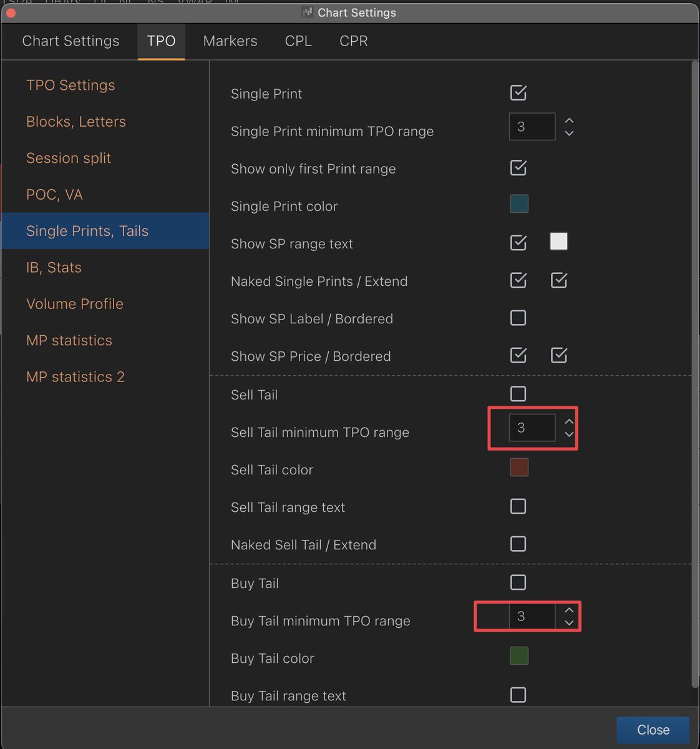Enable Naked Sell Tail checkbox
The height and width of the screenshot is (749, 700).
pos(518,544)
